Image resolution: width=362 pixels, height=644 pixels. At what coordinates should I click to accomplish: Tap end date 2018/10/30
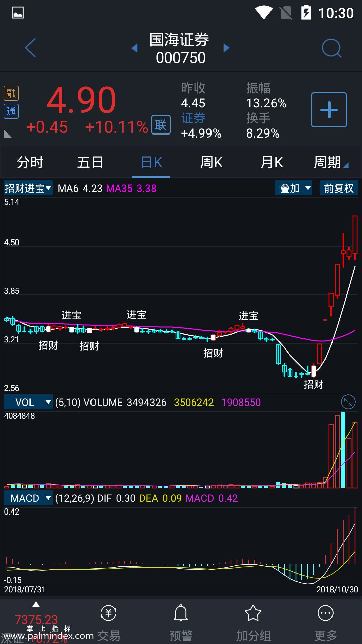[337, 589]
